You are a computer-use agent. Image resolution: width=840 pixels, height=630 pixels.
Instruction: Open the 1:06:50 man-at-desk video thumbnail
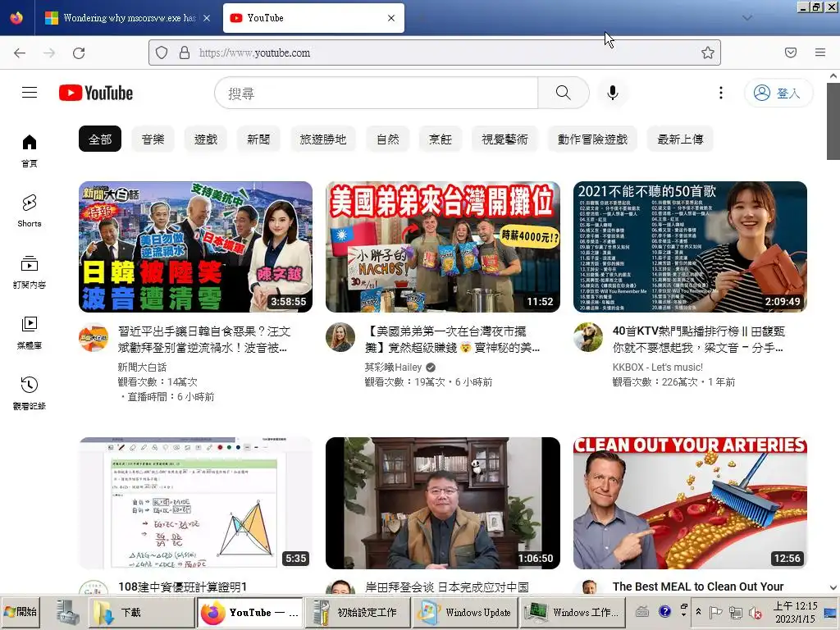click(442, 503)
